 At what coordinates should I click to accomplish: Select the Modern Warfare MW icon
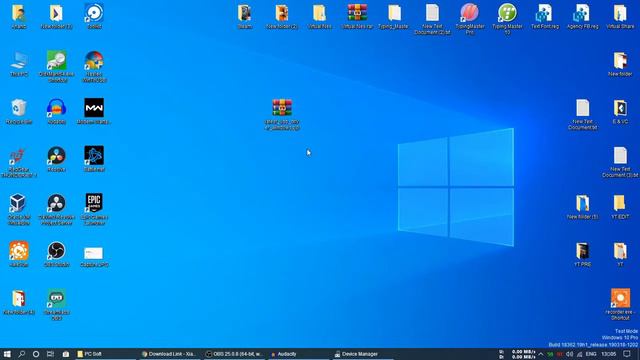[94, 111]
